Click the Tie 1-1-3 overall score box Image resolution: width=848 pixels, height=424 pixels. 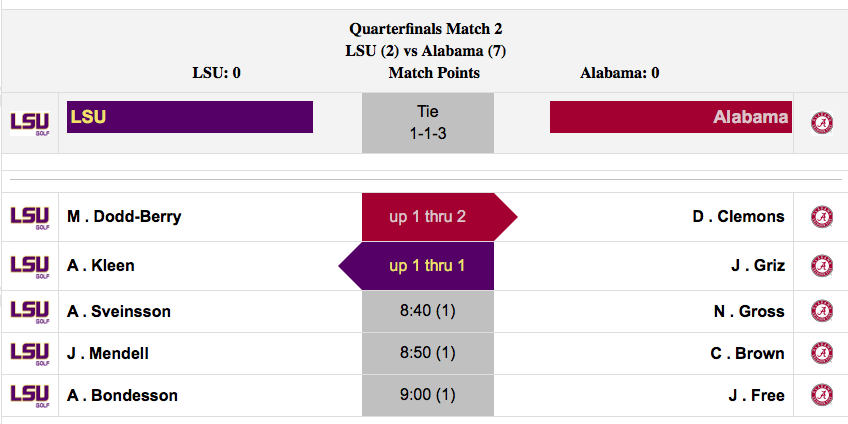(x=428, y=123)
